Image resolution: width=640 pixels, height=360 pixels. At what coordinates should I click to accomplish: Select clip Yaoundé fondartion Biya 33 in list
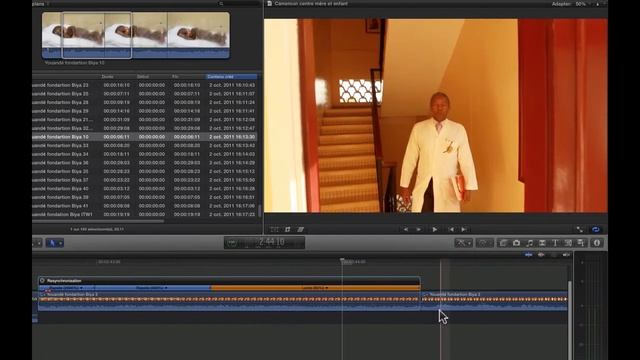(x=145, y=145)
